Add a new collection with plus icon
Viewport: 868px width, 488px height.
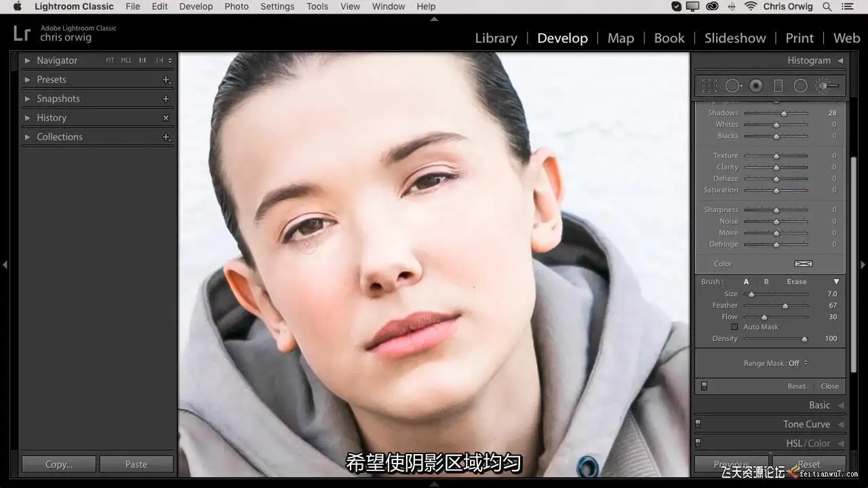click(x=166, y=137)
